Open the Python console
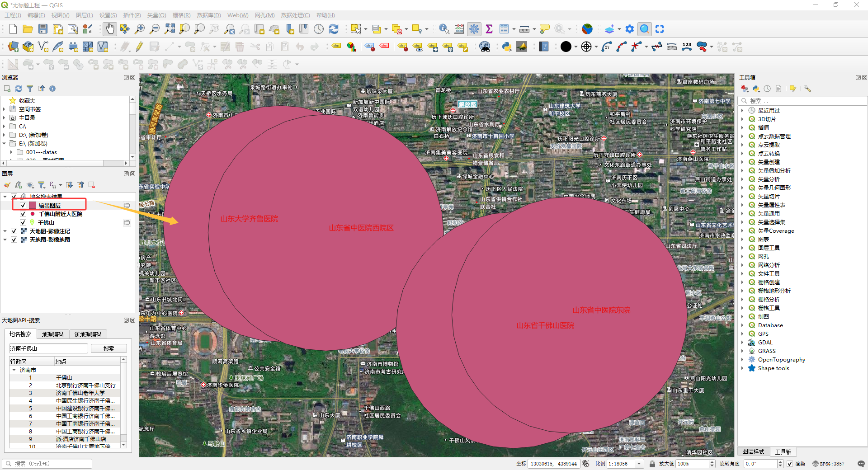Screen dimensions: 868x470 [507, 47]
